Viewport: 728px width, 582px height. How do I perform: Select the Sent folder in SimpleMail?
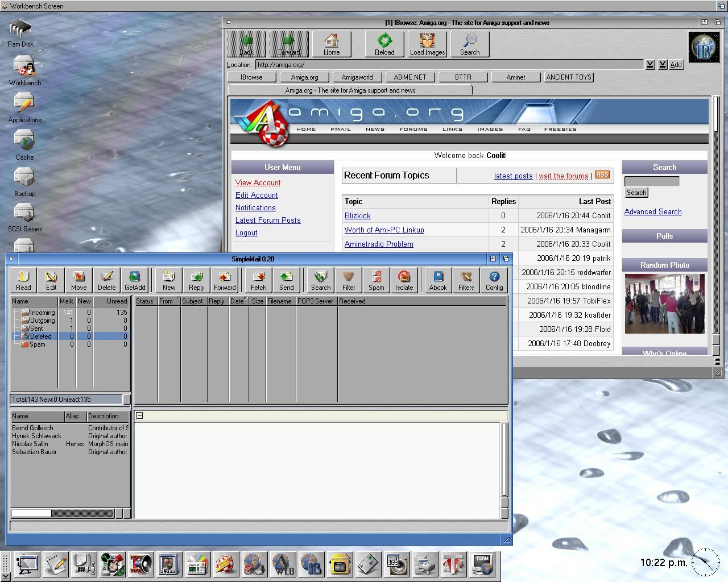click(x=71, y=329)
